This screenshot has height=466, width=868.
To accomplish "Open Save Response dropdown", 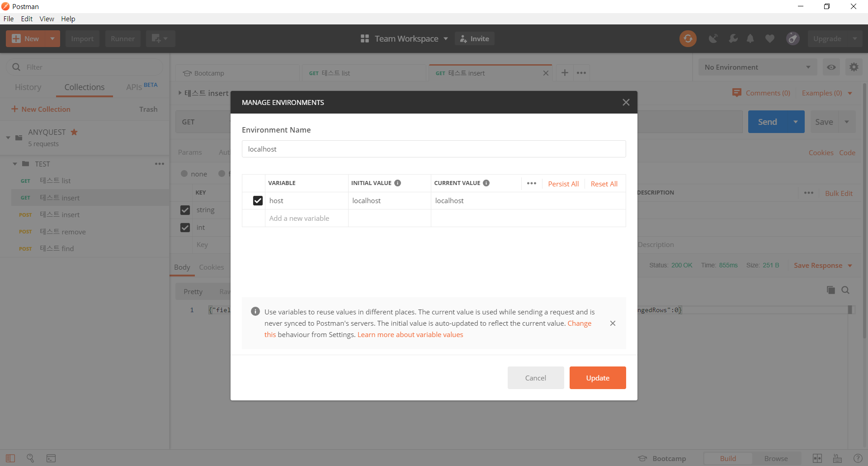I will coord(823,265).
